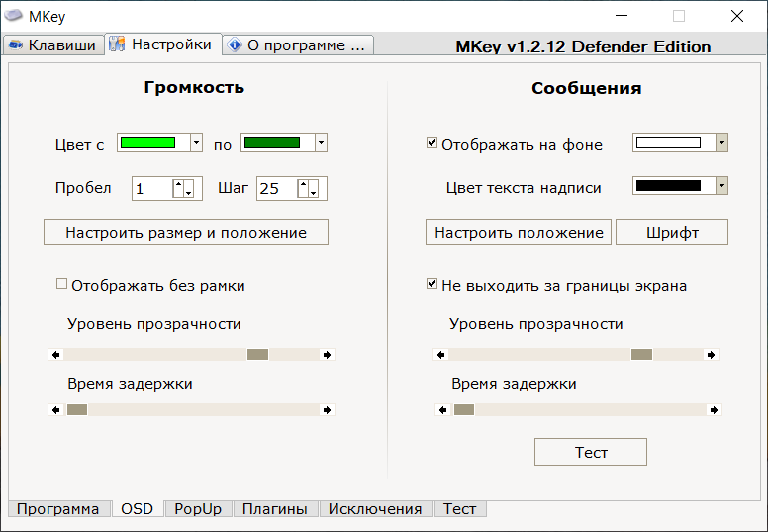Expand the Цвет с color dropdown arrow

click(x=196, y=143)
